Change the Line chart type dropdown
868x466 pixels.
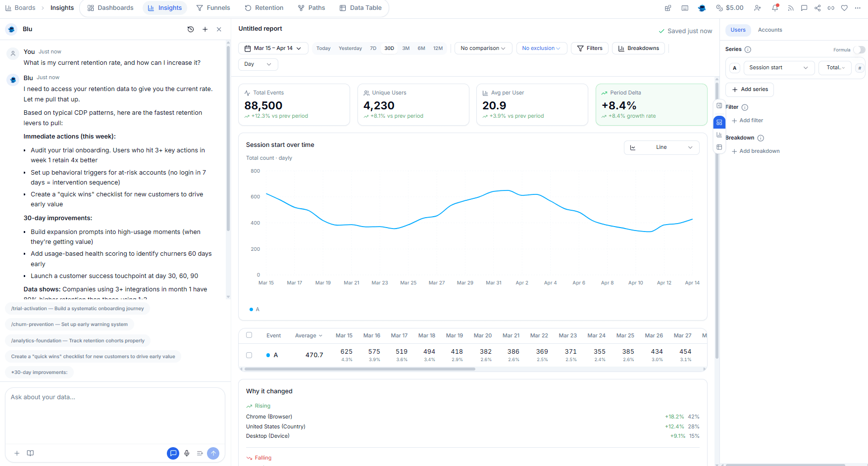[662, 147]
